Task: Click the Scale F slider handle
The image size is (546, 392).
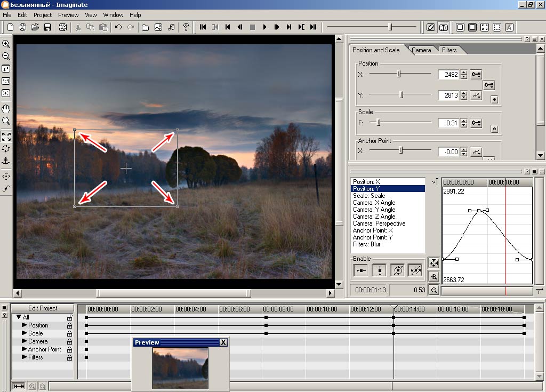Action: (x=379, y=123)
